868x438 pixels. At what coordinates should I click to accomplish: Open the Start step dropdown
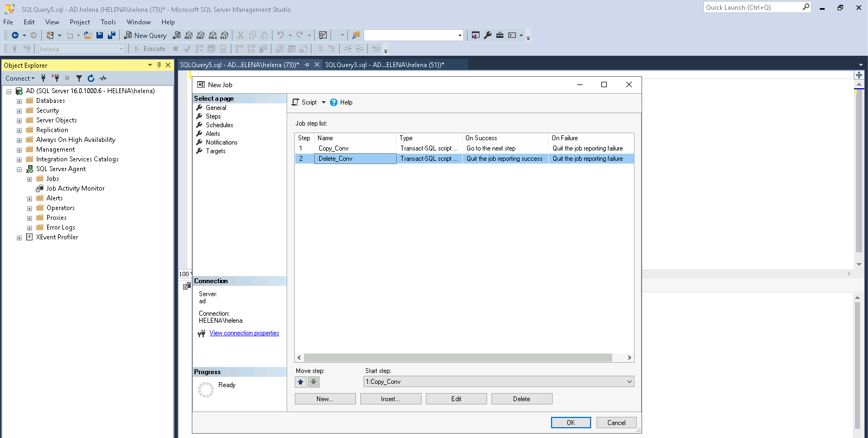pyautogui.click(x=629, y=382)
